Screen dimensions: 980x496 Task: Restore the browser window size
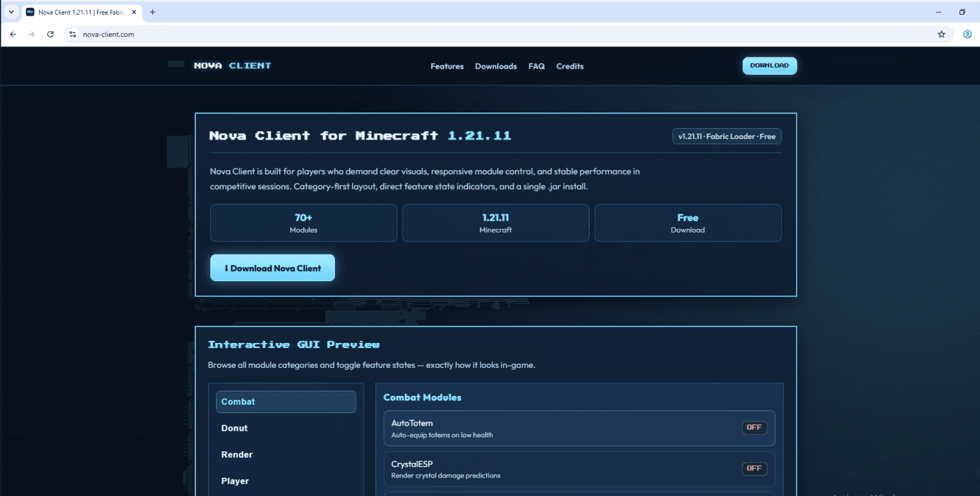tap(962, 12)
